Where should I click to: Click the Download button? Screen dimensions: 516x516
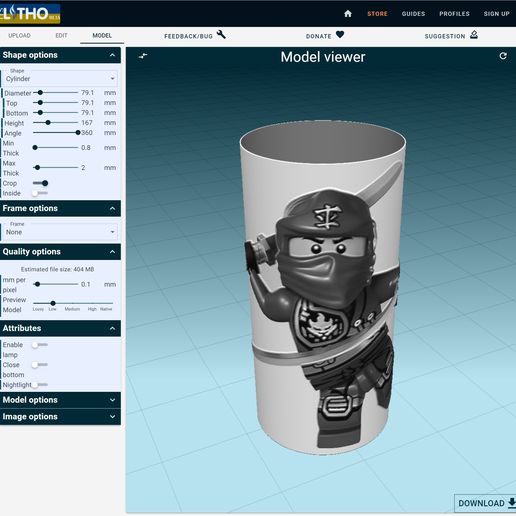pos(486,503)
